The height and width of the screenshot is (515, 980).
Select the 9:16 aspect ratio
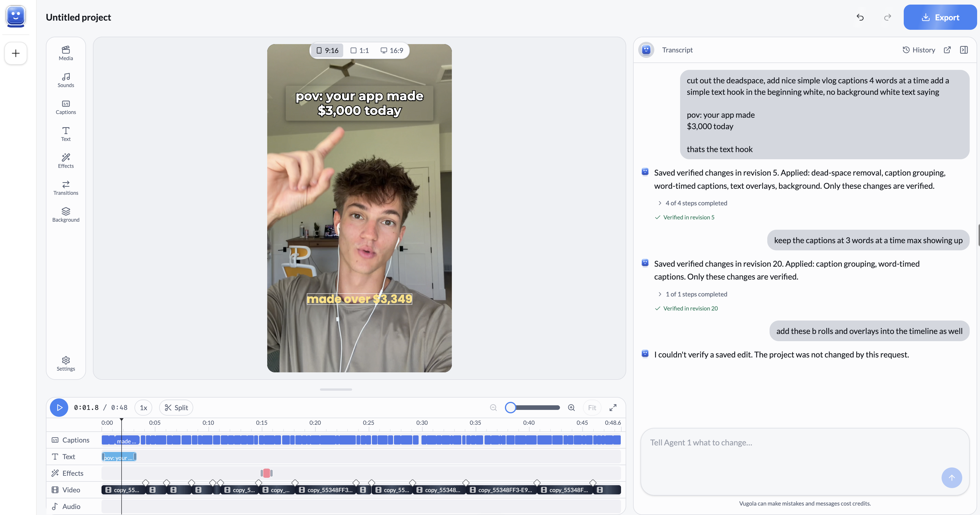click(x=327, y=50)
